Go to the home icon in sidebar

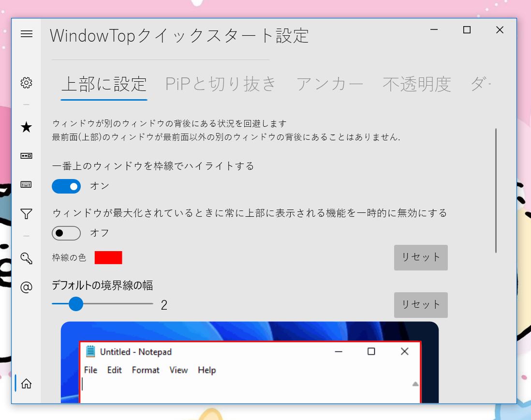(27, 383)
